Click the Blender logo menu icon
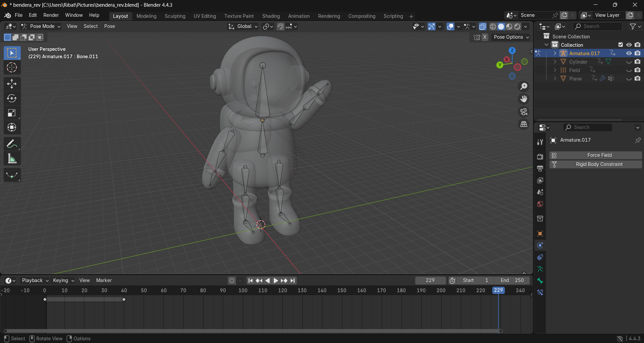Image resolution: width=644 pixels, height=343 pixels. [x=7, y=15]
